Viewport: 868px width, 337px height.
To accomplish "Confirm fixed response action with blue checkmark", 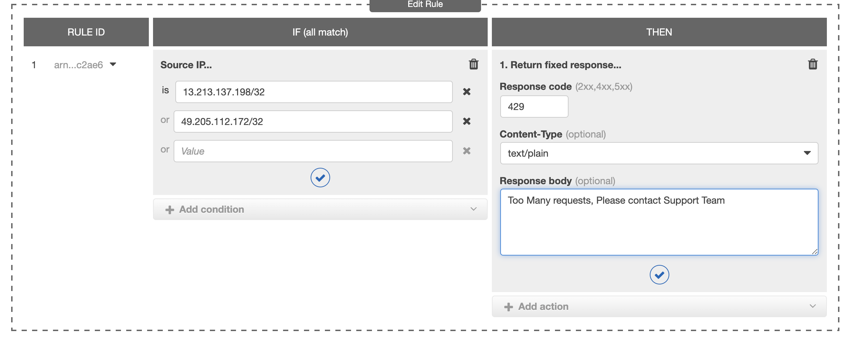I will (659, 275).
